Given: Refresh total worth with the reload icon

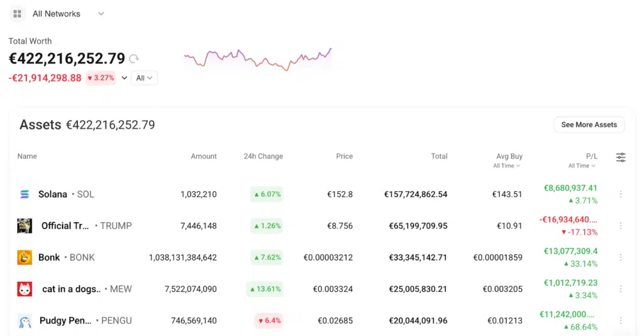Looking at the screenshot, I should click(x=134, y=59).
